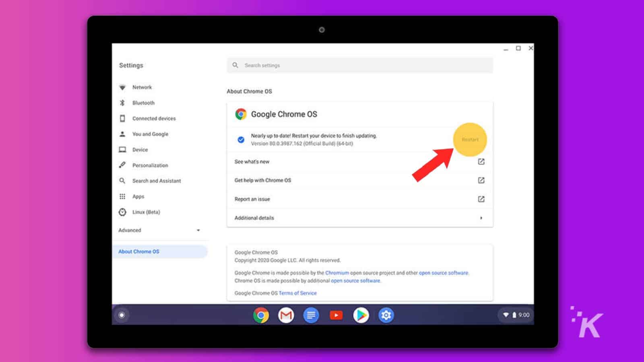Viewport: 644px width, 362px height.
Task: Click the battery status indicator
Action: (x=514, y=315)
